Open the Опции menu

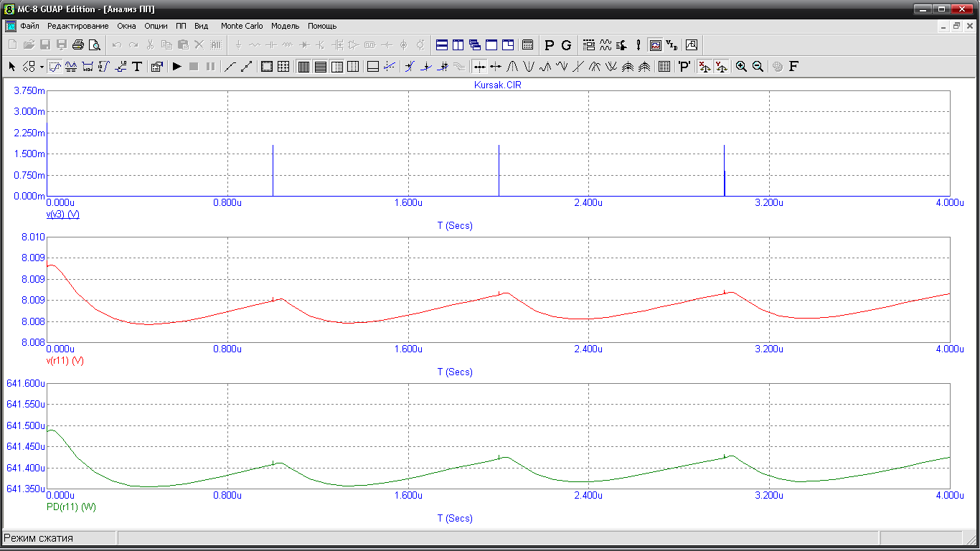point(156,26)
